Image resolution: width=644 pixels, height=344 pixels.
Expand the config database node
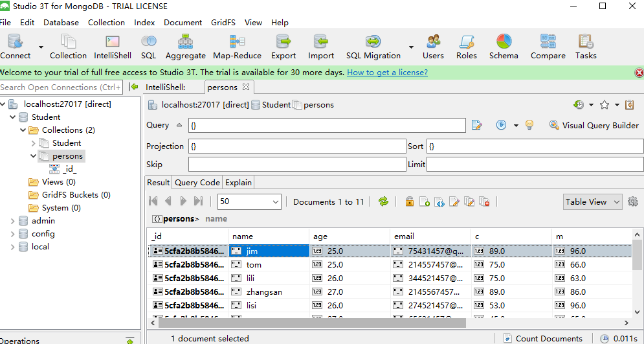(13, 234)
